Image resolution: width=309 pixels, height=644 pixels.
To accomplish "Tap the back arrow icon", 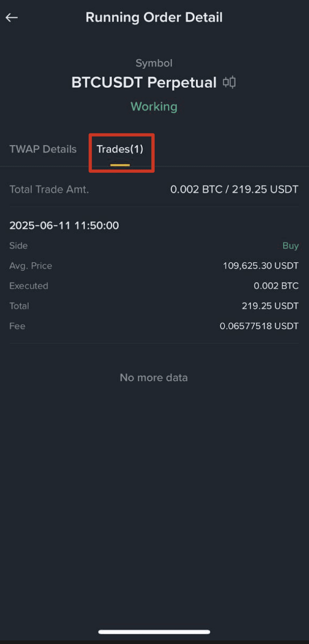I will coord(12,17).
